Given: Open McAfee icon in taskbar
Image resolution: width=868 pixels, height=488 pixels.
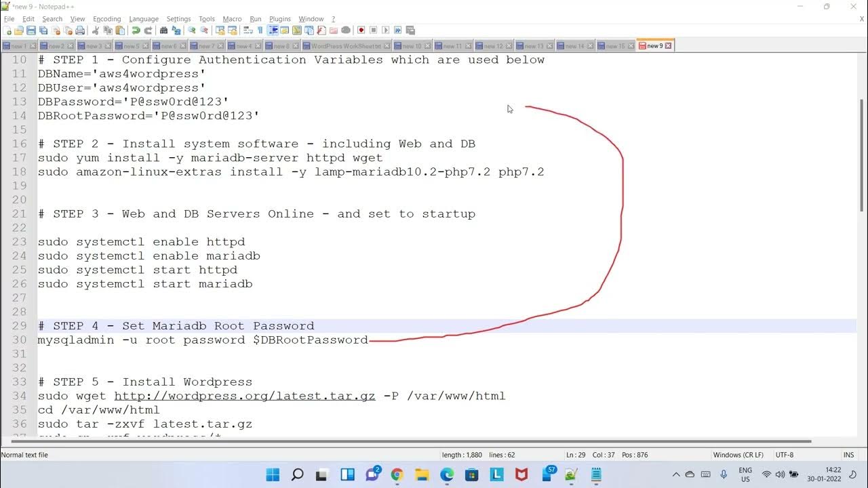Looking at the screenshot, I should coord(521,474).
